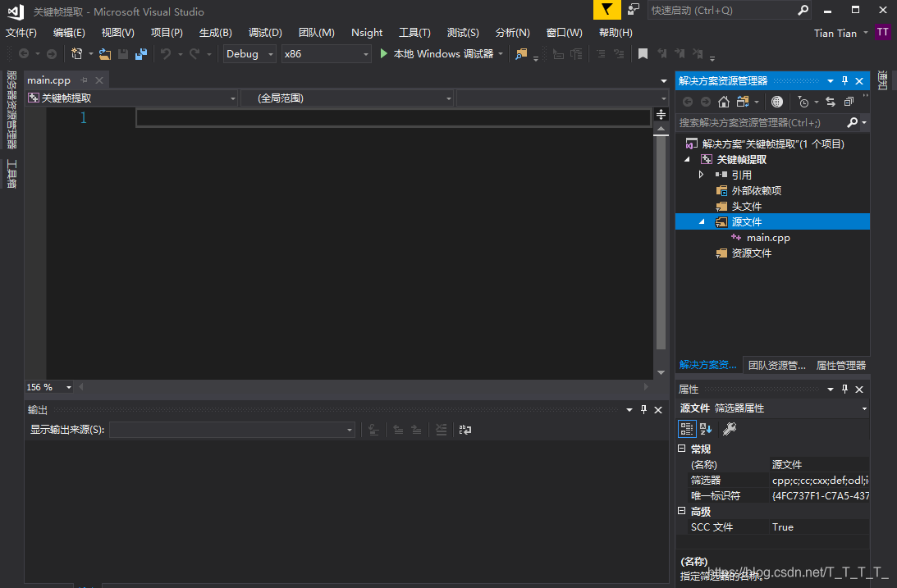Open the 调试(D) debug menu

click(265, 33)
